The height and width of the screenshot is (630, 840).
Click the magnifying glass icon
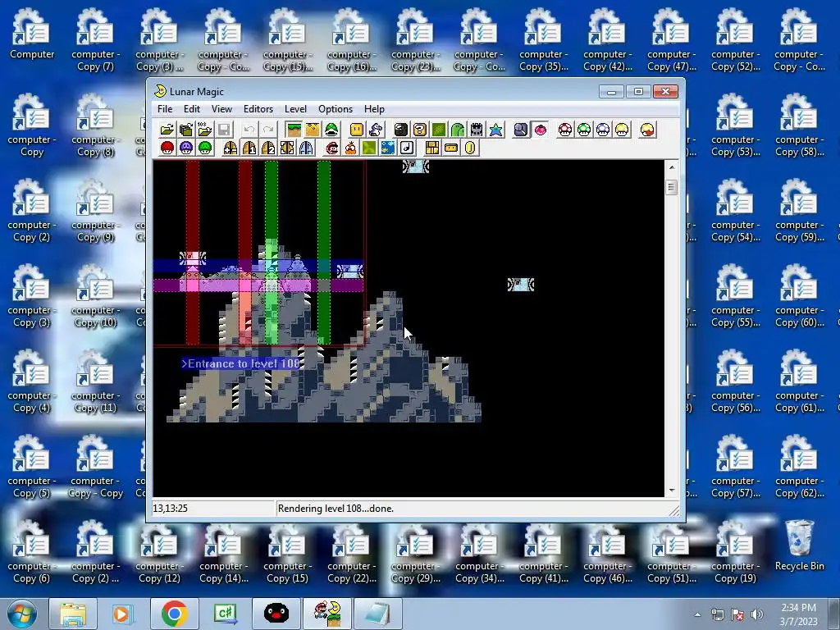[521, 130]
